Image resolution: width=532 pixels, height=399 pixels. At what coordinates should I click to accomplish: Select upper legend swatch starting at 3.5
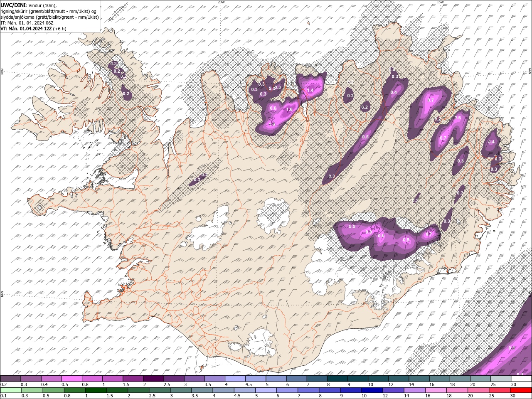click(x=214, y=379)
